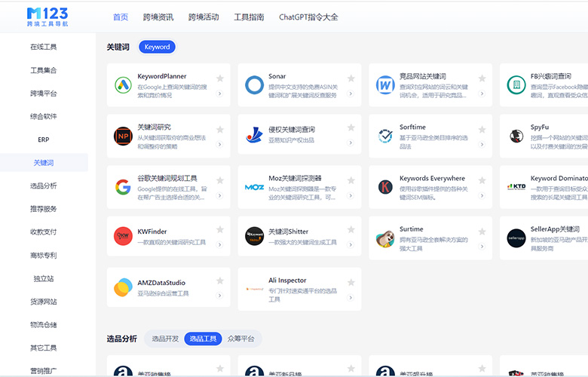Click the Sonar blue ring icon

tap(254, 85)
